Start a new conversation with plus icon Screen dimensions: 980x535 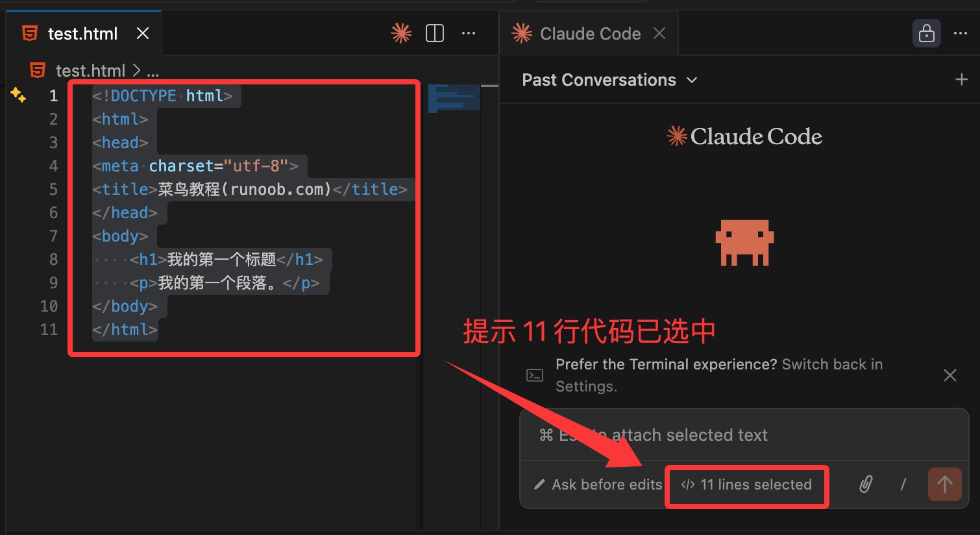click(x=962, y=79)
